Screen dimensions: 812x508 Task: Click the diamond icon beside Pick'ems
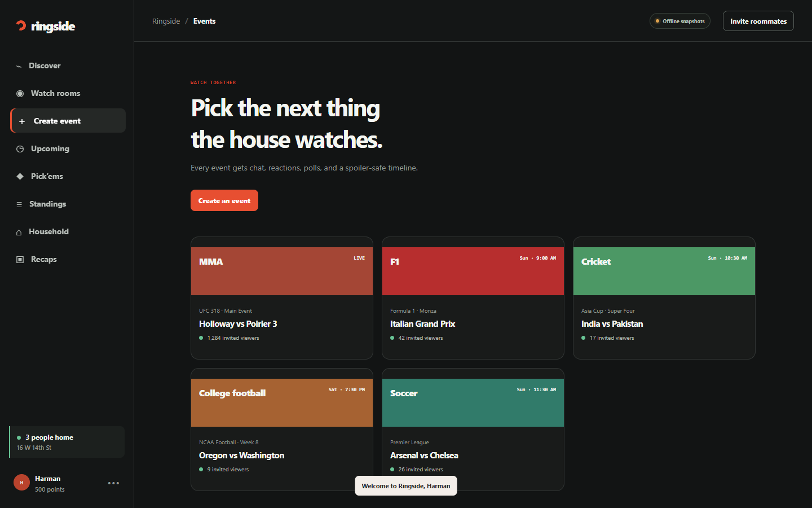(x=20, y=177)
